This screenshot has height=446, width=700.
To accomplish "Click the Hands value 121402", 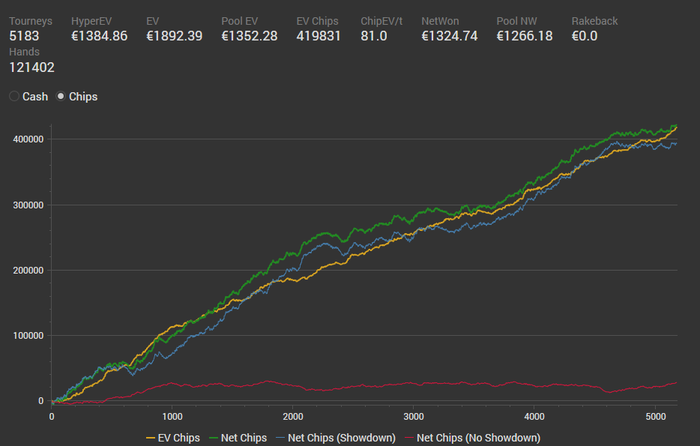I will (x=32, y=67).
